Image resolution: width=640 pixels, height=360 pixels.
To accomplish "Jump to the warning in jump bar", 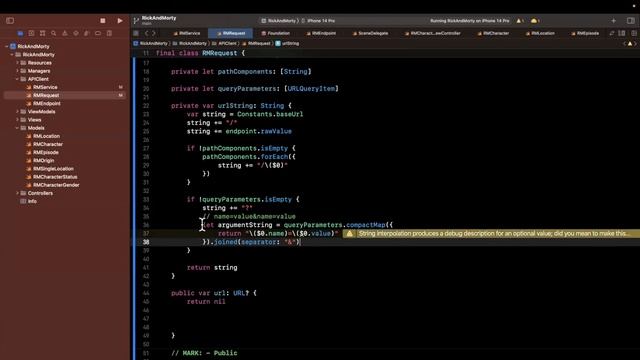I will tap(630, 43).
